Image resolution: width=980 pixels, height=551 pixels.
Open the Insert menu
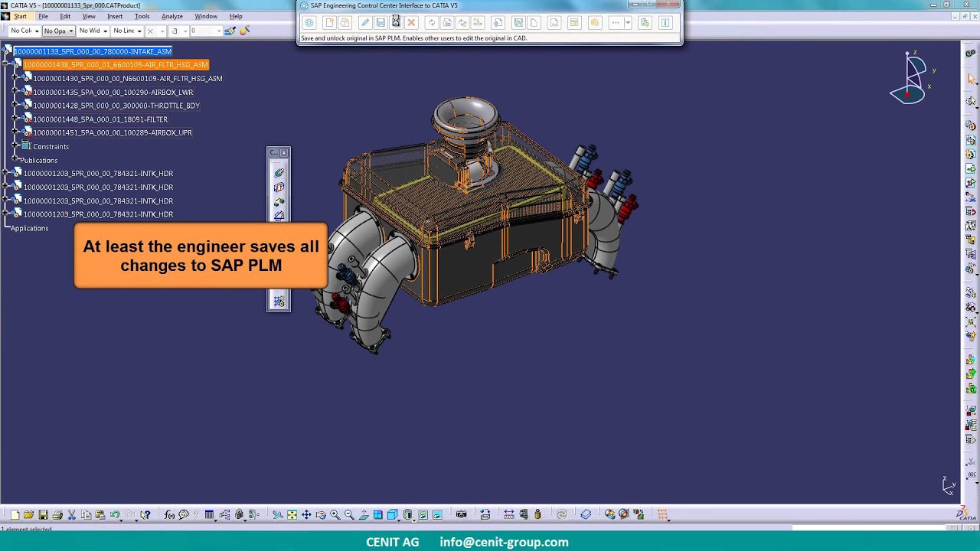[115, 16]
